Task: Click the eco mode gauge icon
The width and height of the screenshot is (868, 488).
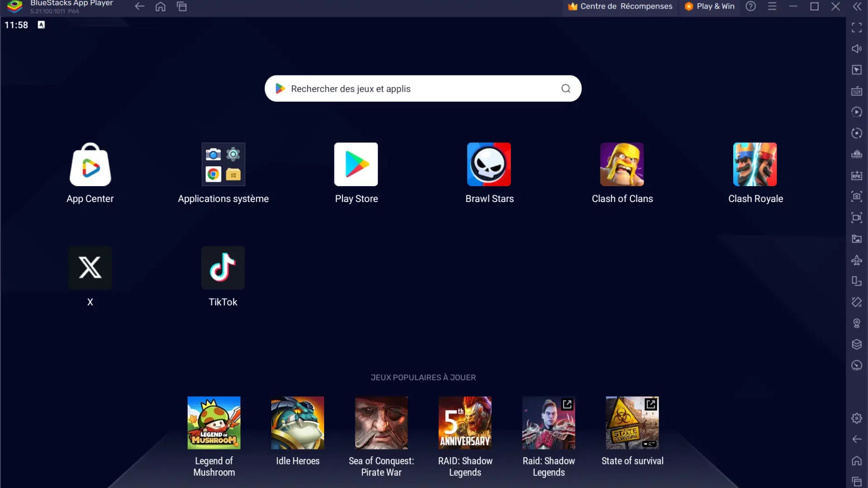Action: [857, 365]
